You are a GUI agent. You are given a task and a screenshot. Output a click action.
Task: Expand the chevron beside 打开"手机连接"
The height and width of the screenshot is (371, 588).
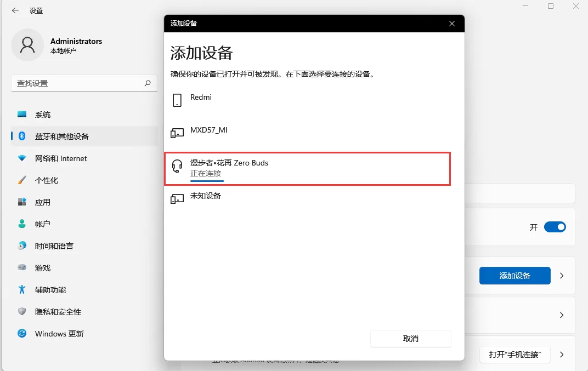[561, 355]
